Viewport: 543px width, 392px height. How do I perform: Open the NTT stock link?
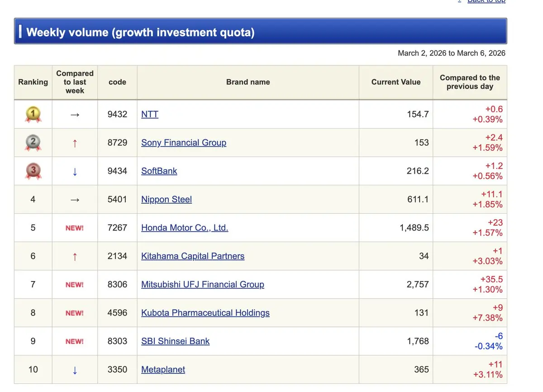(x=150, y=114)
